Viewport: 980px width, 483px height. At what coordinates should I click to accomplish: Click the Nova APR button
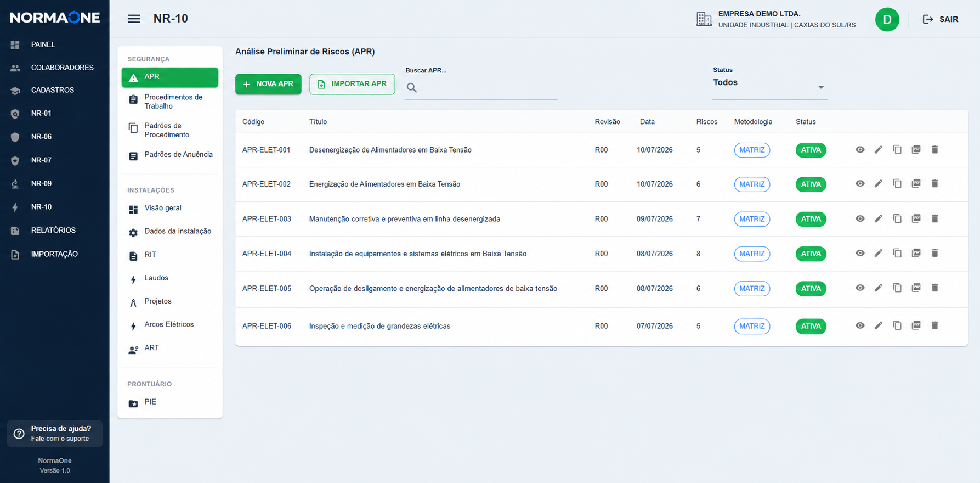tap(268, 84)
